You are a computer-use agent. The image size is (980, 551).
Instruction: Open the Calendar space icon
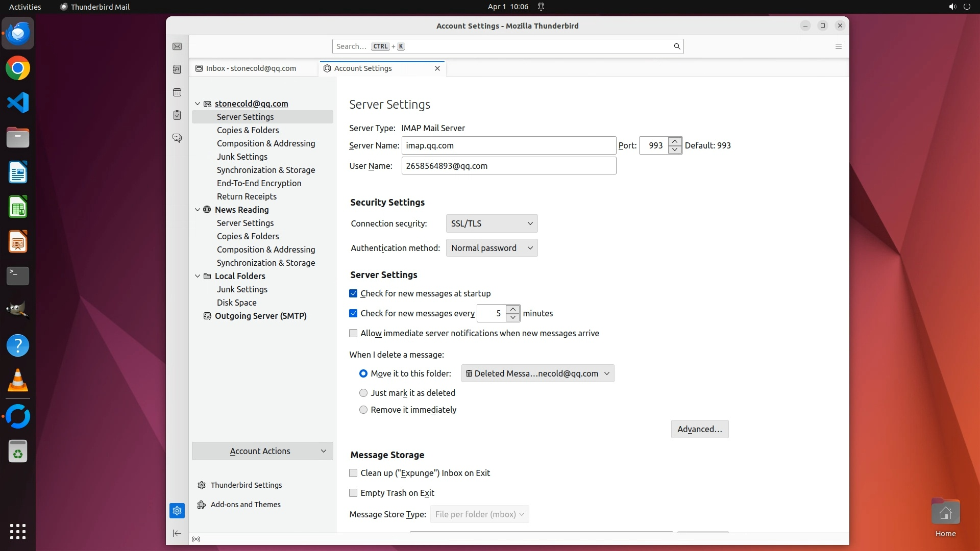(x=177, y=92)
